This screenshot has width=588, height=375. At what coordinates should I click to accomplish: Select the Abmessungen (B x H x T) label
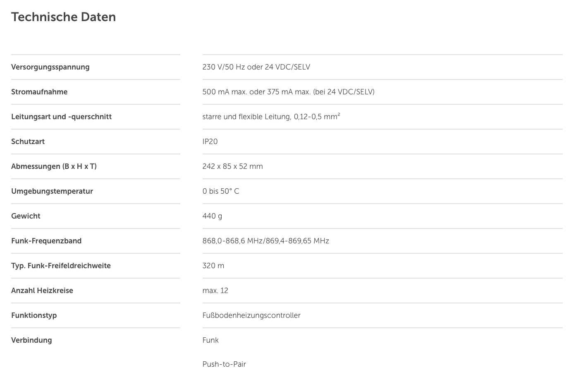[54, 166]
